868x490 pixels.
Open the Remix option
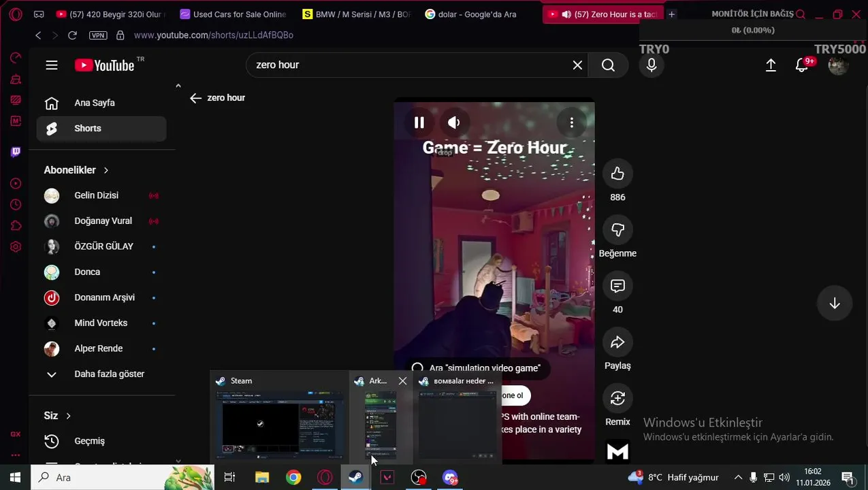(x=617, y=399)
